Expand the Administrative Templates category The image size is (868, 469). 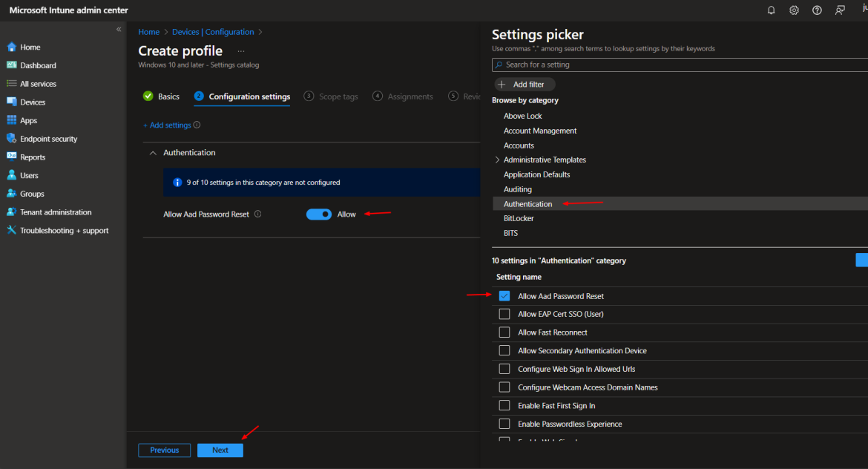click(497, 160)
